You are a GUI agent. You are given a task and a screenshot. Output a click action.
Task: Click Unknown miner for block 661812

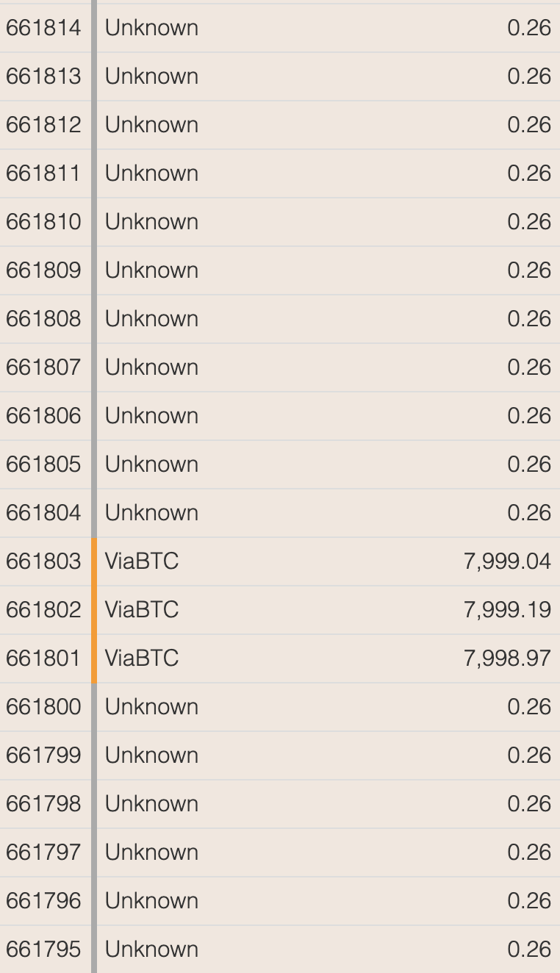coord(151,125)
